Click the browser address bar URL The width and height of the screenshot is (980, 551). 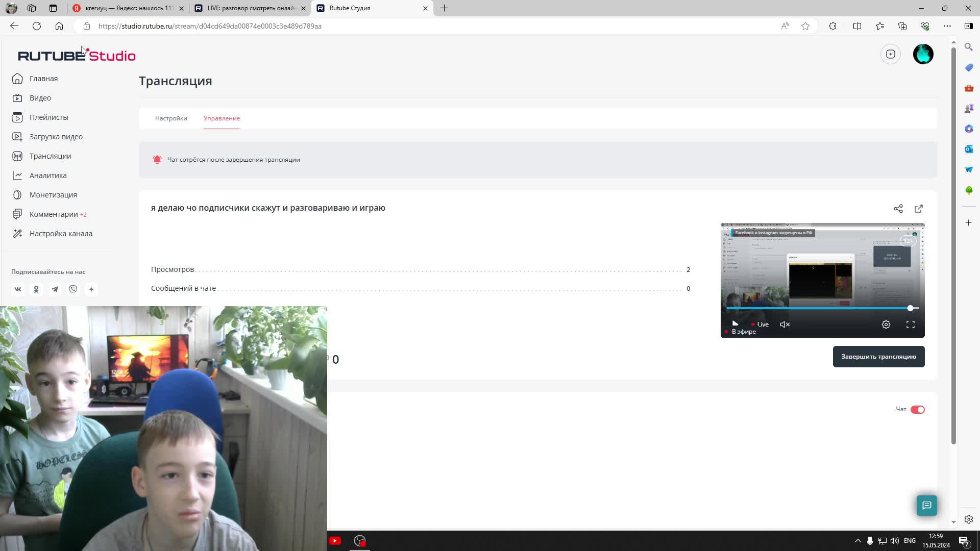(x=210, y=26)
